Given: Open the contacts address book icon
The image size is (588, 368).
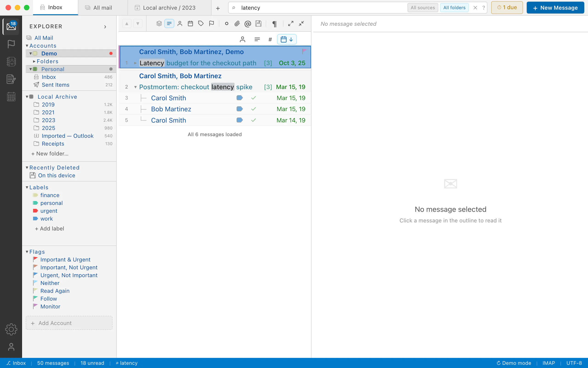Looking at the screenshot, I should tap(11, 62).
